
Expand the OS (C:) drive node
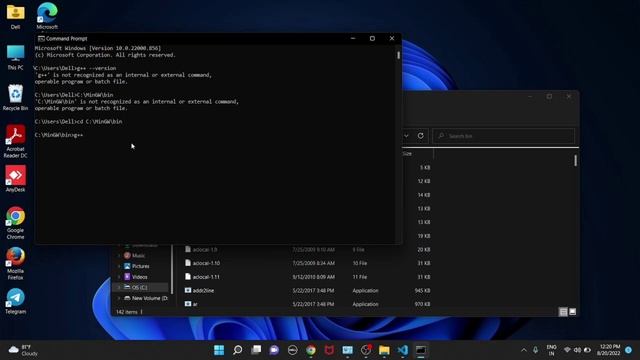119,287
